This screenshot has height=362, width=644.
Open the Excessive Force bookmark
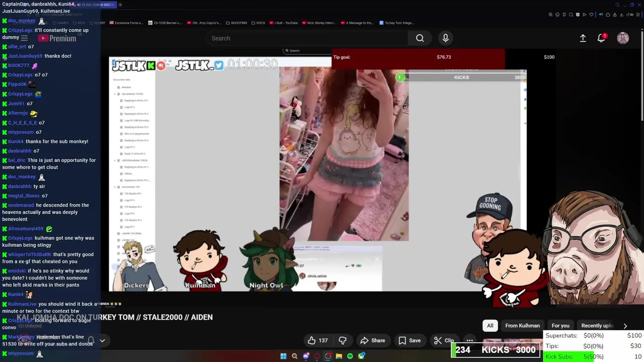pyautogui.click(x=126, y=23)
